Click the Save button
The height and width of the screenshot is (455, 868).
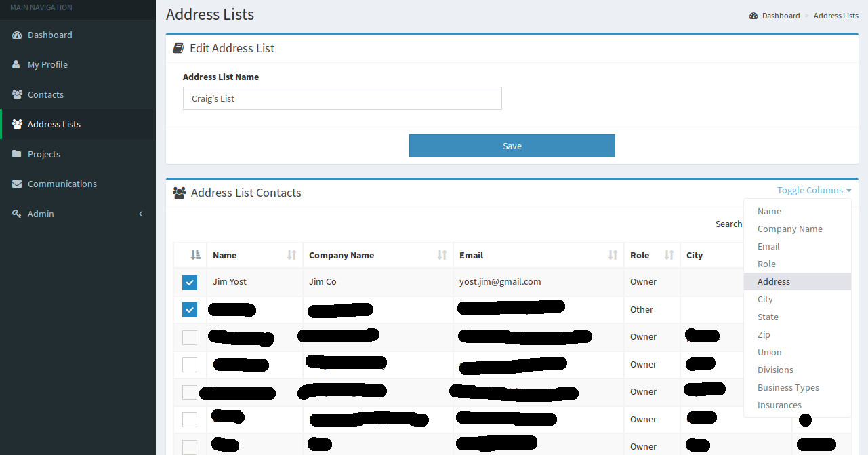pos(512,146)
